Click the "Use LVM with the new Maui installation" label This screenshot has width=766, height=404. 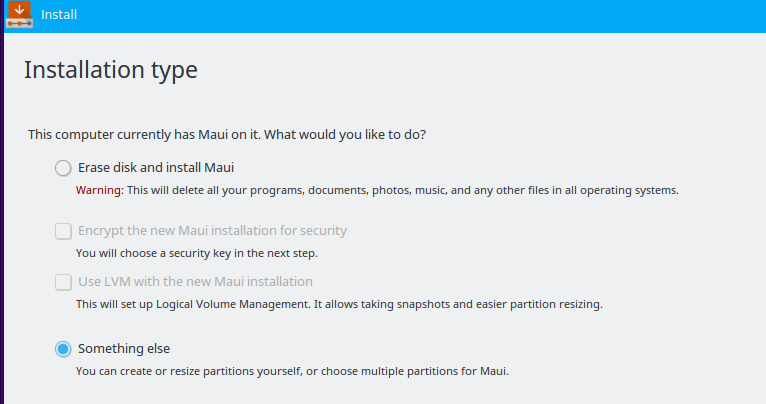[x=195, y=282]
